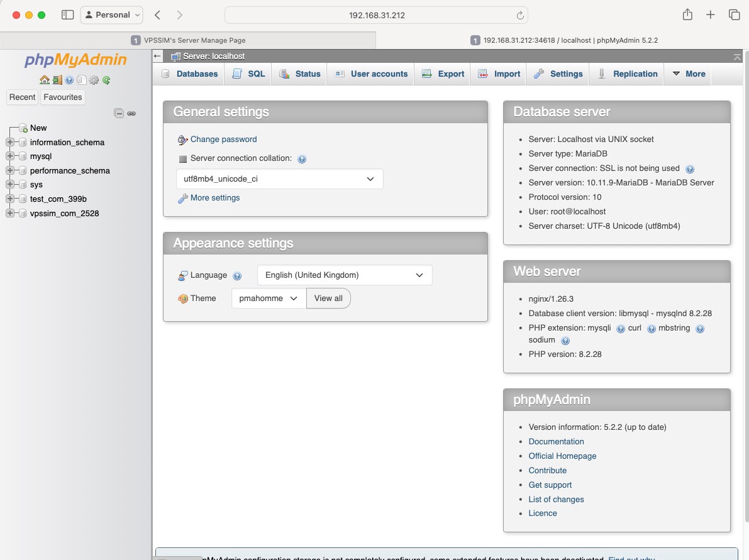Open MariaDB documentation icon in sidebar
The image size is (749, 560).
coord(81,80)
